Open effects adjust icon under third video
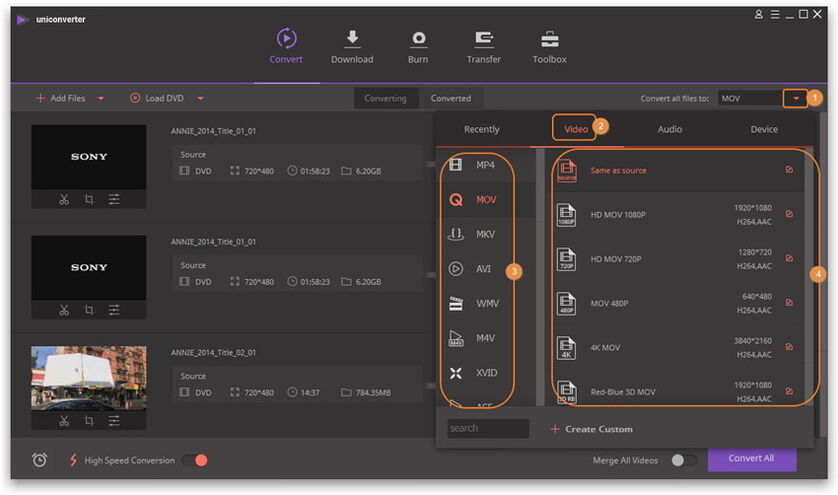The height and width of the screenshot is (495, 838). (114, 421)
